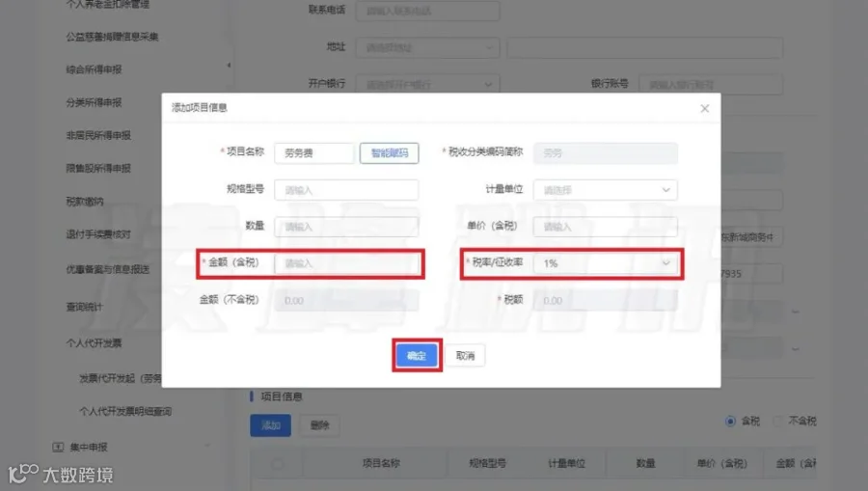Image resolution: width=868 pixels, height=491 pixels.
Task: Click the 银行账号 input field in background
Action: [x=711, y=85]
